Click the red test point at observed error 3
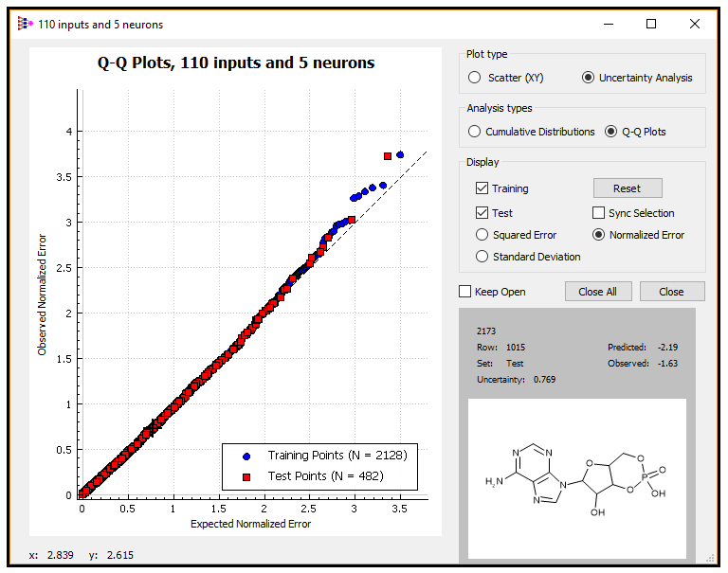 pyautogui.click(x=352, y=220)
